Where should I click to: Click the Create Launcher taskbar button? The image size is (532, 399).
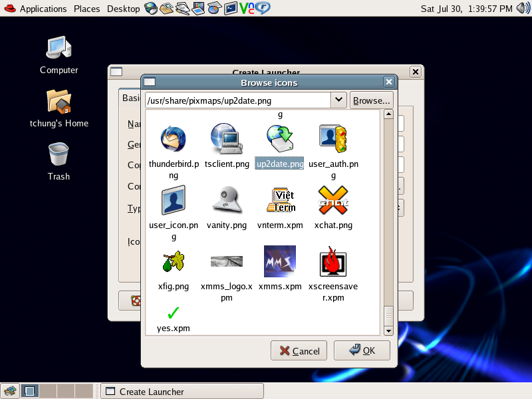tap(182, 392)
